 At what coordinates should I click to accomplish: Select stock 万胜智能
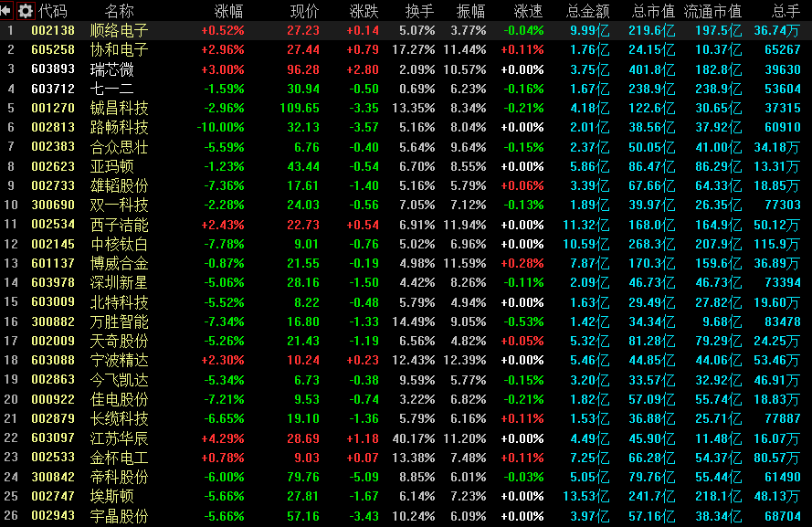[x=119, y=321]
